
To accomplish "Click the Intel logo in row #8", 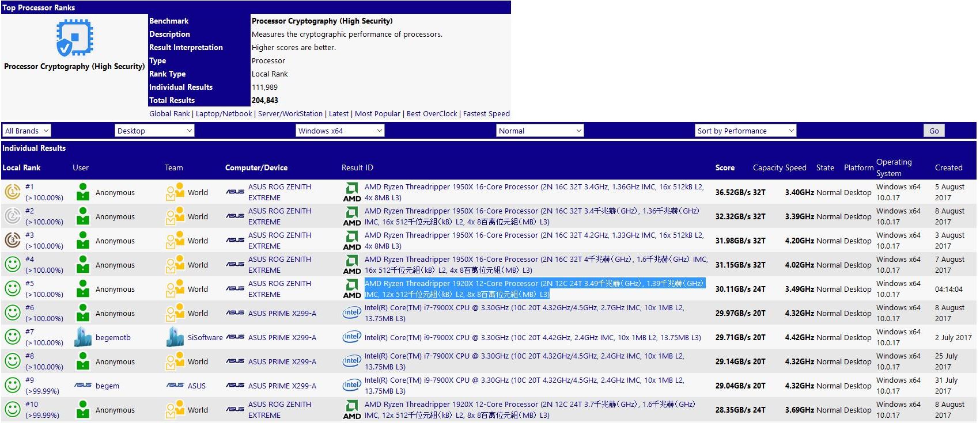I will click(x=352, y=361).
